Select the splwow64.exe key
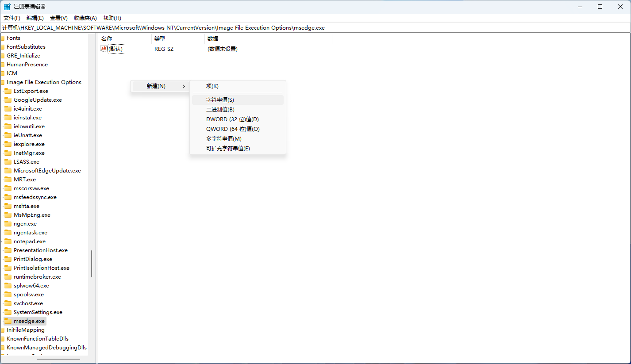This screenshot has height=364, width=631. click(x=31, y=285)
